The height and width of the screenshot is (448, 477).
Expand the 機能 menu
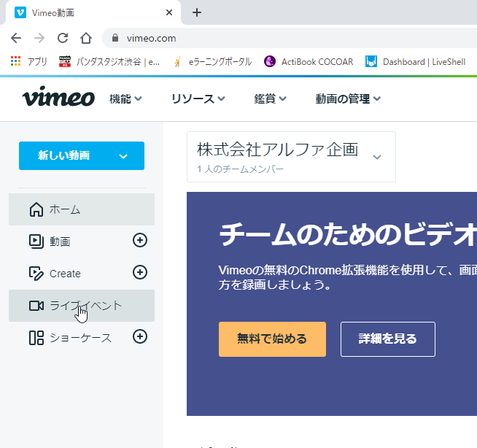[x=125, y=99]
